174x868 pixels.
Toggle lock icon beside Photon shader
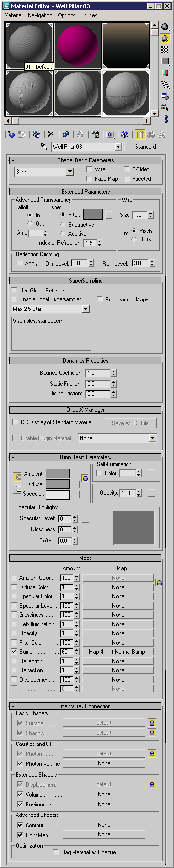click(x=152, y=753)
